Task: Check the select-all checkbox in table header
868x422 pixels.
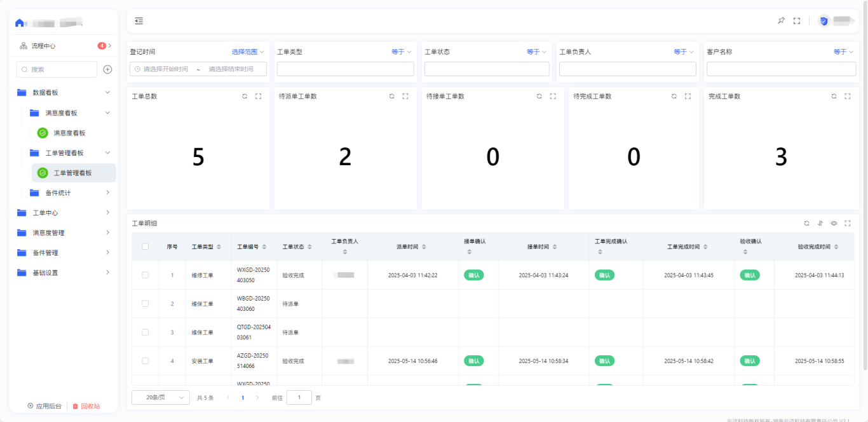Action: pos(145,247)
